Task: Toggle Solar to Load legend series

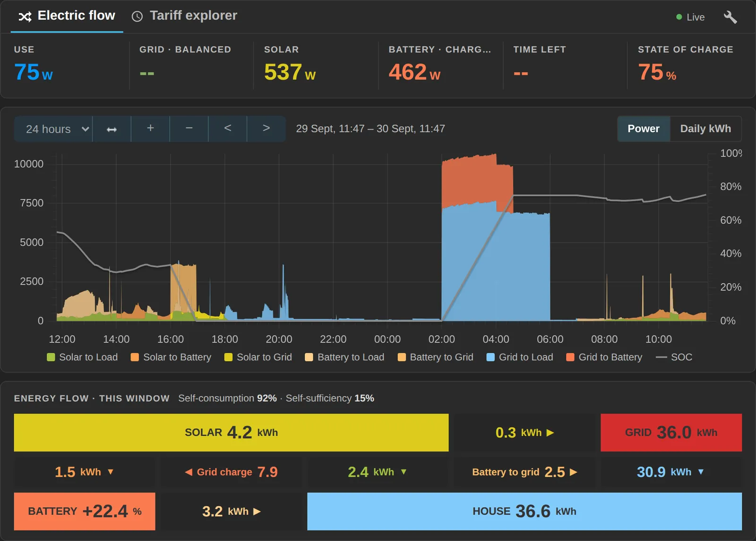Action: point(82,357)
